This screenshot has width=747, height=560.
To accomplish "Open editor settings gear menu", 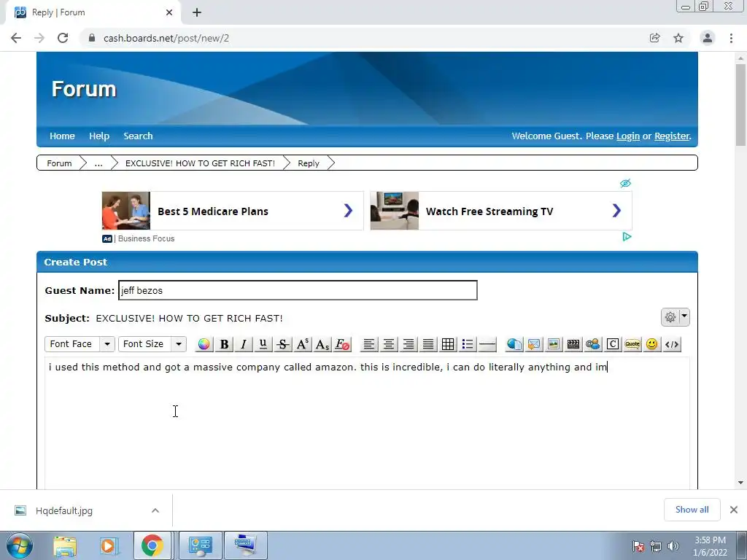I will (675, 317).
